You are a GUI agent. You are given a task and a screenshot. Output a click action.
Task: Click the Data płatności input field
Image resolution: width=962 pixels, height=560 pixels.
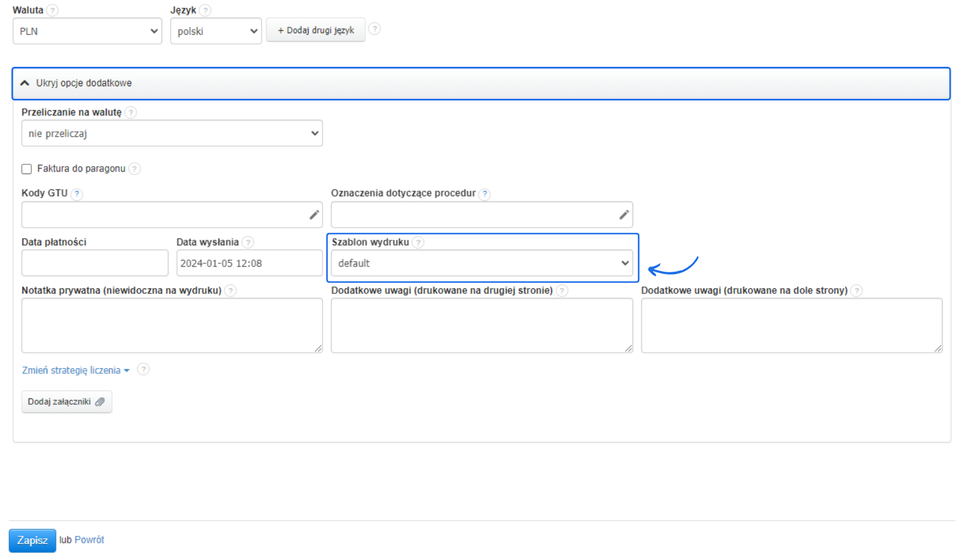pyautogui.click(x=95, y=263)
